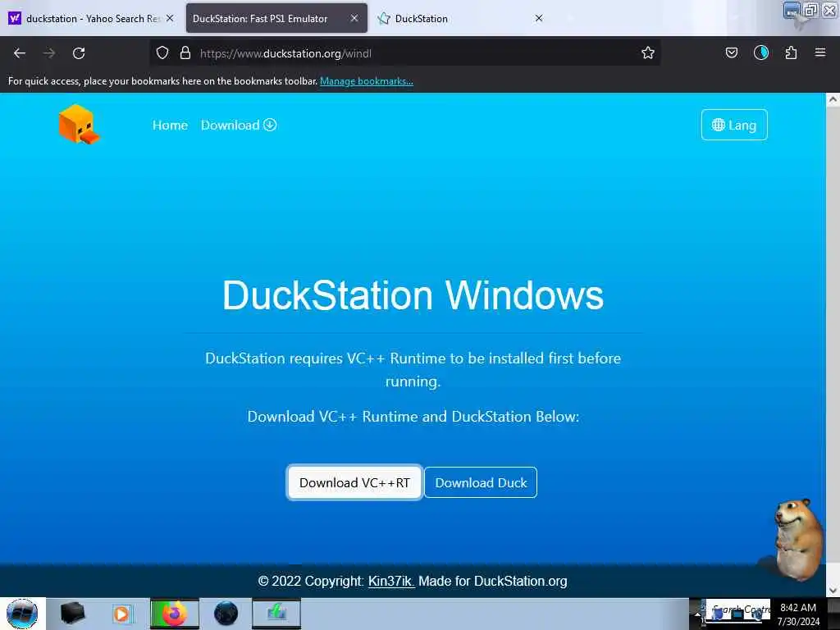Go back with the browser back arrow
840x630 pixels.
coord(20,53)
